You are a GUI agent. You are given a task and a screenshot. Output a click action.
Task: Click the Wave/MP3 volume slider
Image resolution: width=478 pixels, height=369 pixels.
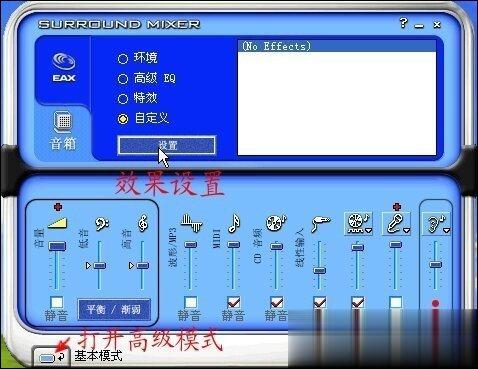(191, 245)
